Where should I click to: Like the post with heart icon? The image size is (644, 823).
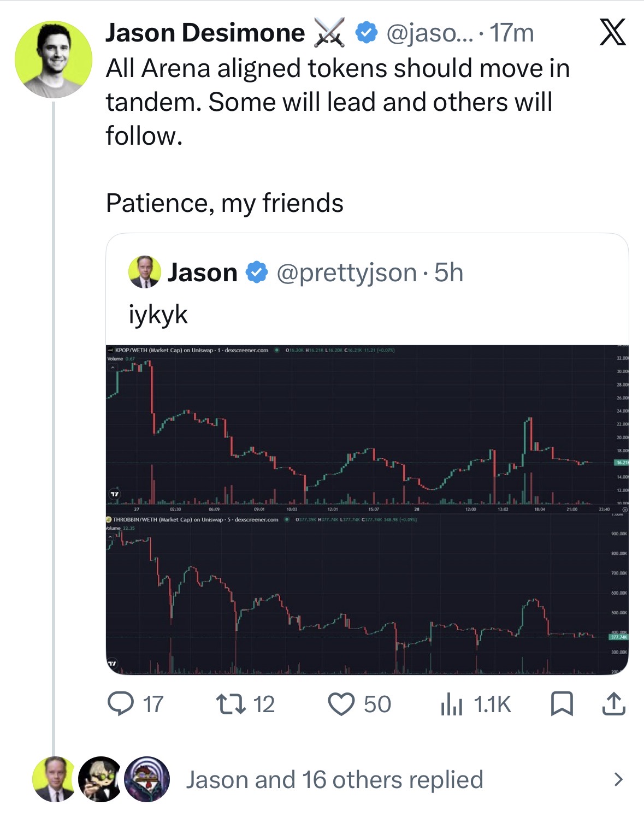tap(341, 704)
